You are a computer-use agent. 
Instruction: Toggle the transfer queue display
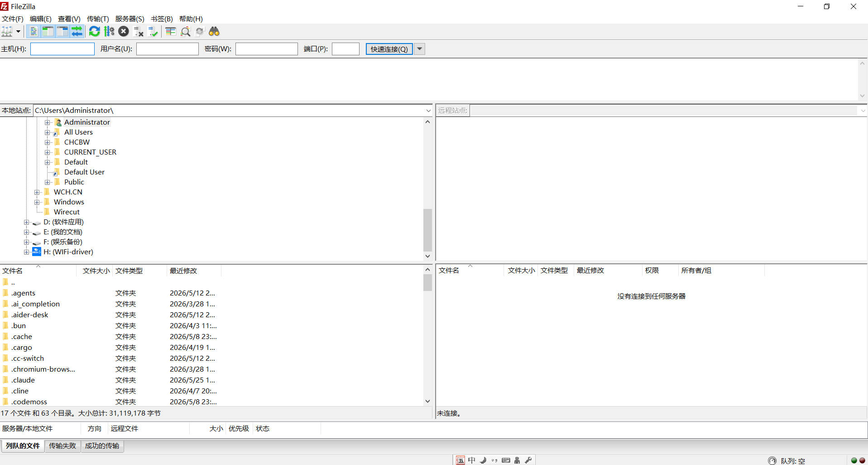[x=77, y=31]
